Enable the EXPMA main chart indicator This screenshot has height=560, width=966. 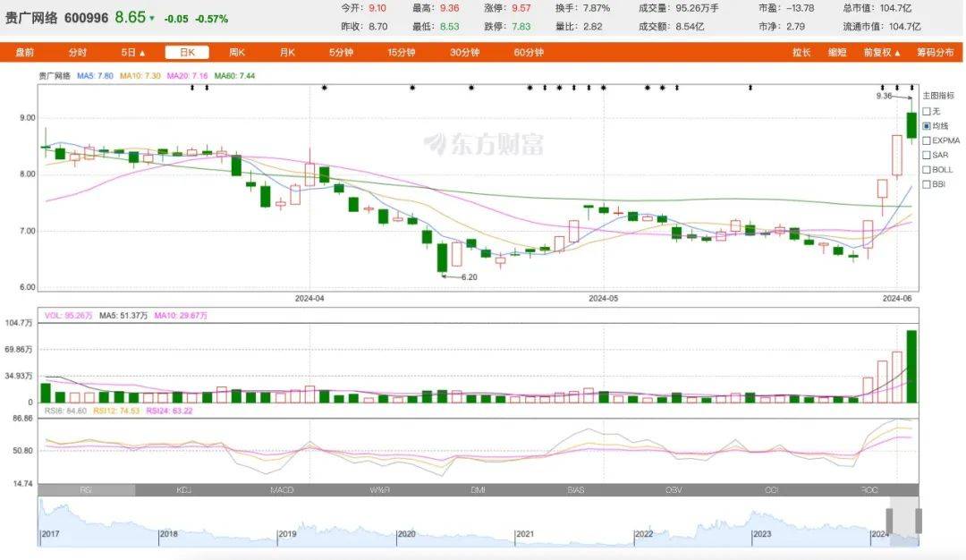pyautogui.click(x=927, y=140)
